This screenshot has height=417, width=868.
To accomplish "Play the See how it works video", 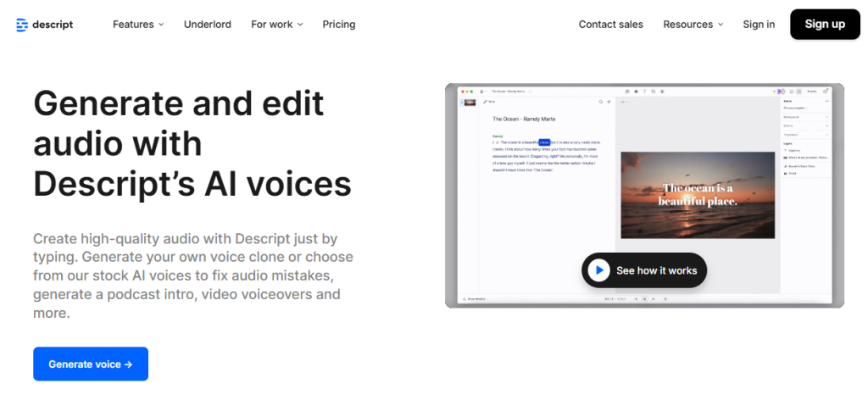I will pos(644,270).
